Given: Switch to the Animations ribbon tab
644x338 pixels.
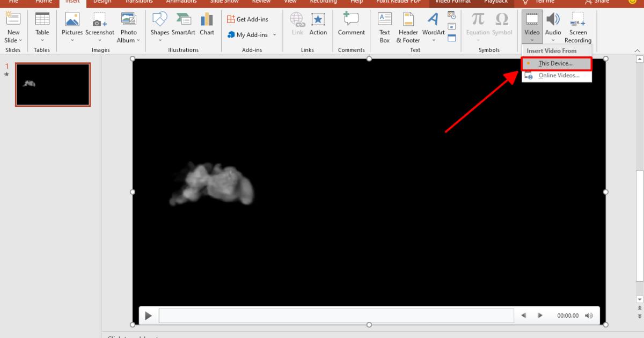Looking at the screenshot, I should [181, 2].
